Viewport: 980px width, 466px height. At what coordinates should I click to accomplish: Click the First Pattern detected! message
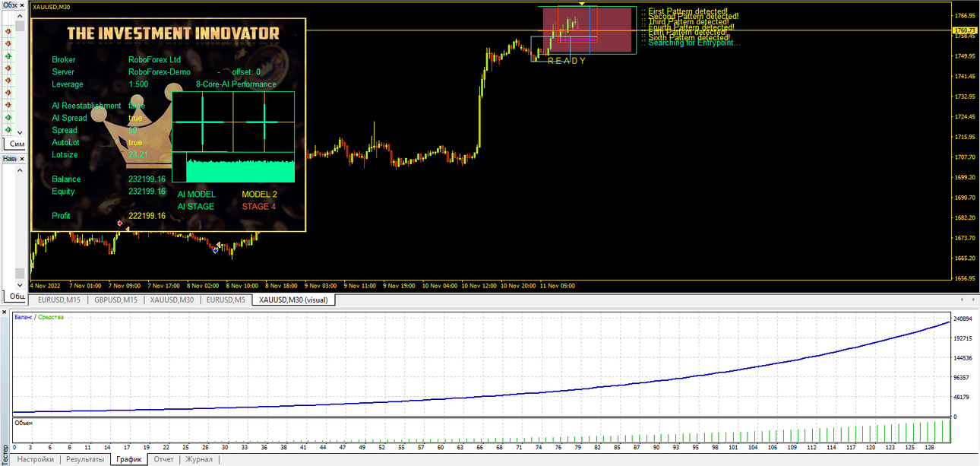[x=688, y=11]
